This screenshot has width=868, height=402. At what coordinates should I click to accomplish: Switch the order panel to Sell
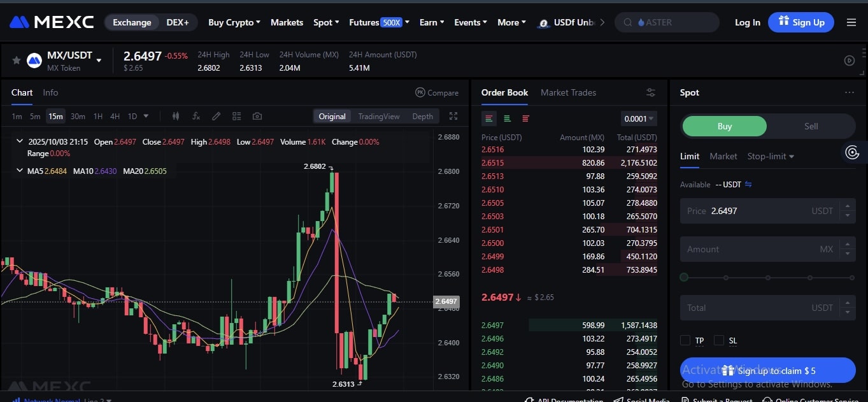click(811, 126)
